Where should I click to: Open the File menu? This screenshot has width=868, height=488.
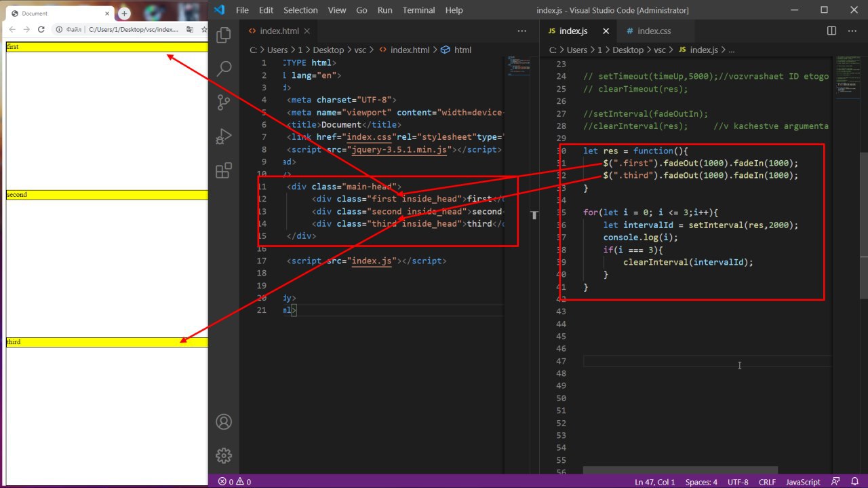point(242,10)
